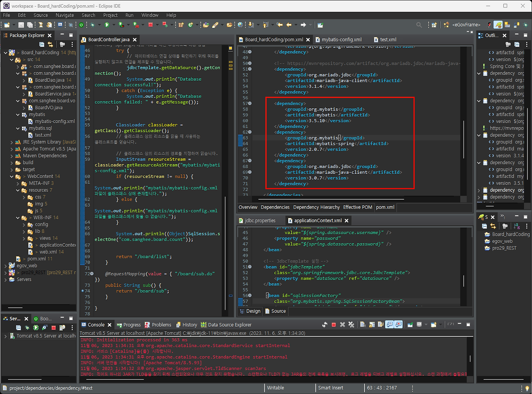Click the red Terminate icon in Console
The width and height of the screenshot is (532, 394).
coord(334,325)
